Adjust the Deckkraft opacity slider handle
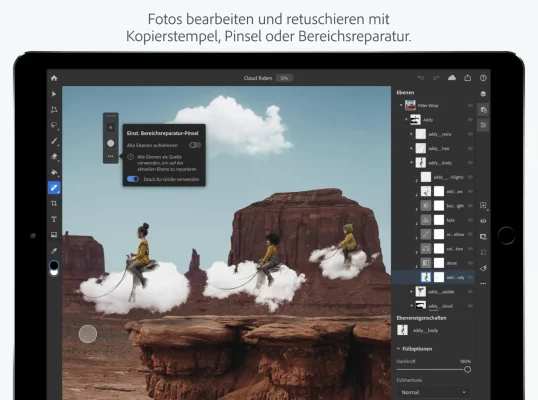The image size is (538, 400). point(467,369)
